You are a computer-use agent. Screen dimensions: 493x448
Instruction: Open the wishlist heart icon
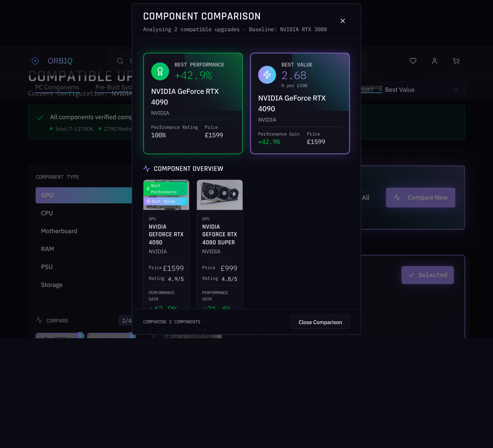pos(413,61)
